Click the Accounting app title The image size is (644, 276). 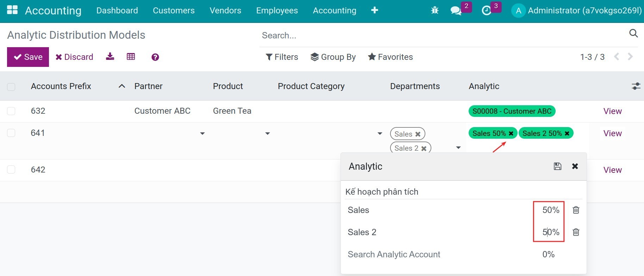pos(53,11)
